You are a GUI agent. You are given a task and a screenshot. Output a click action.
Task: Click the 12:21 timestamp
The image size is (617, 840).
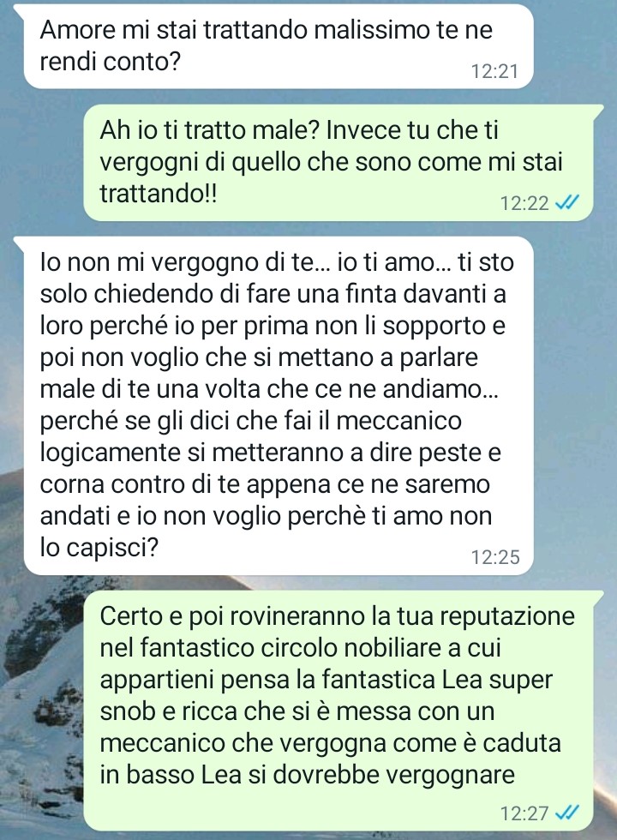[495, 70]
